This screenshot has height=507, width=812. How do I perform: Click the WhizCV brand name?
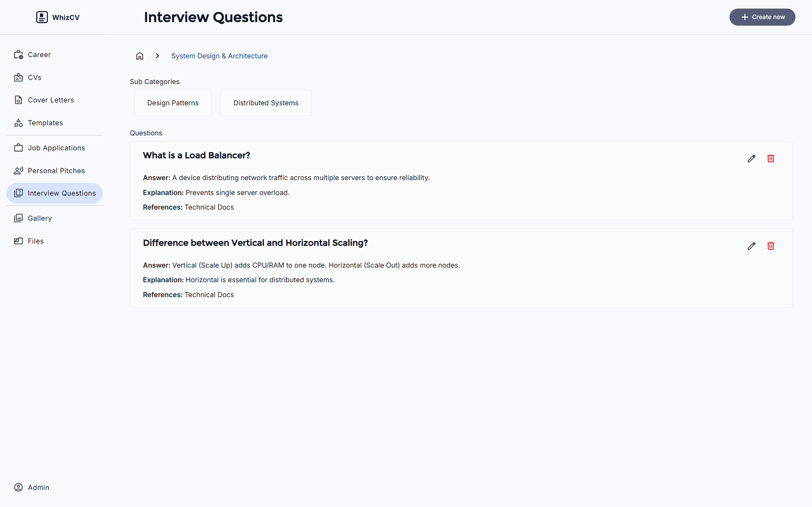[66, 17]
